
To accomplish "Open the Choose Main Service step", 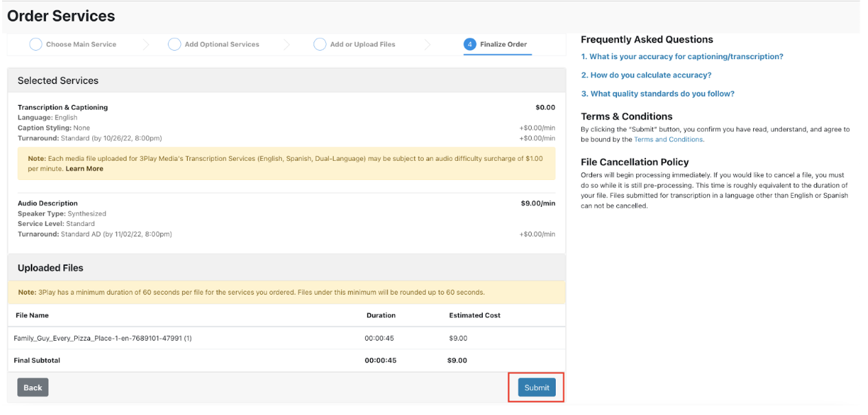I will click(73, 44).
